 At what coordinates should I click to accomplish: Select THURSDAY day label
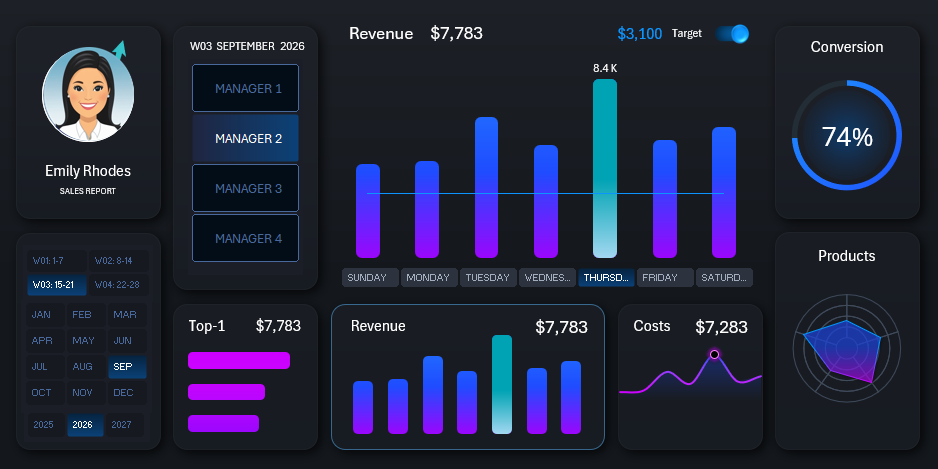coord(606,278)
